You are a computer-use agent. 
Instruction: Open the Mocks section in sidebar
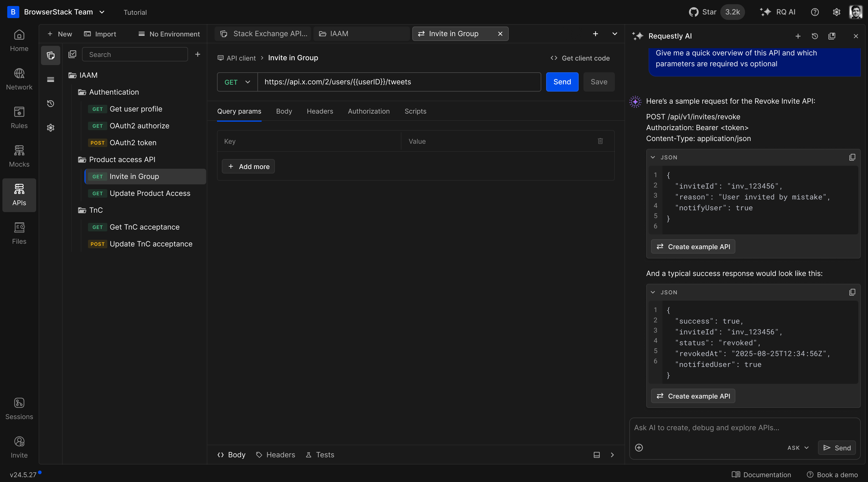[19, 157]
